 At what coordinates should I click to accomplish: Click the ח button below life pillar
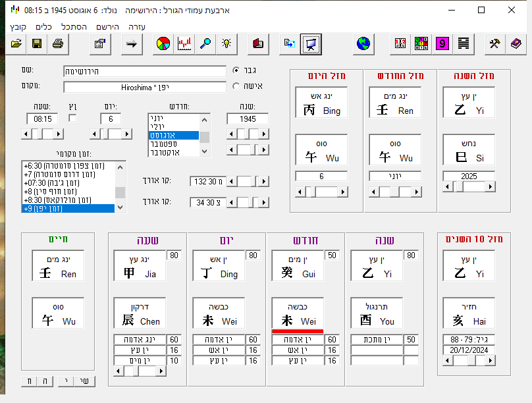click(29, 381)
